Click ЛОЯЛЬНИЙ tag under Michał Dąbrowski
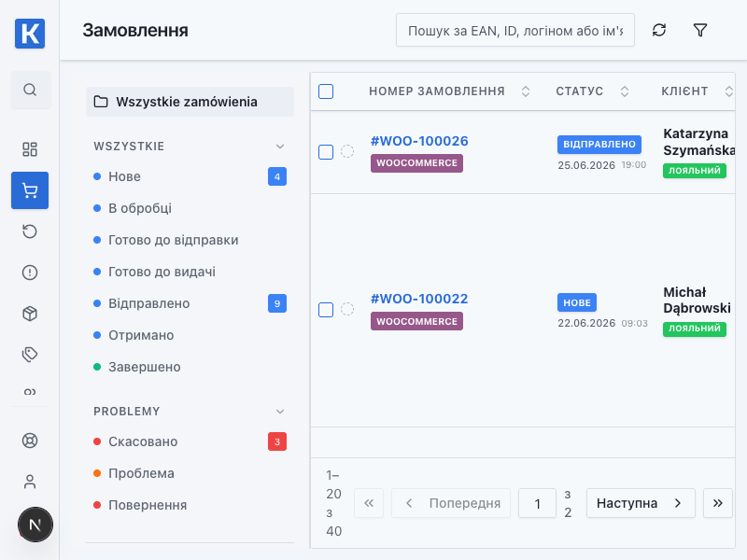 pos(695,329)
